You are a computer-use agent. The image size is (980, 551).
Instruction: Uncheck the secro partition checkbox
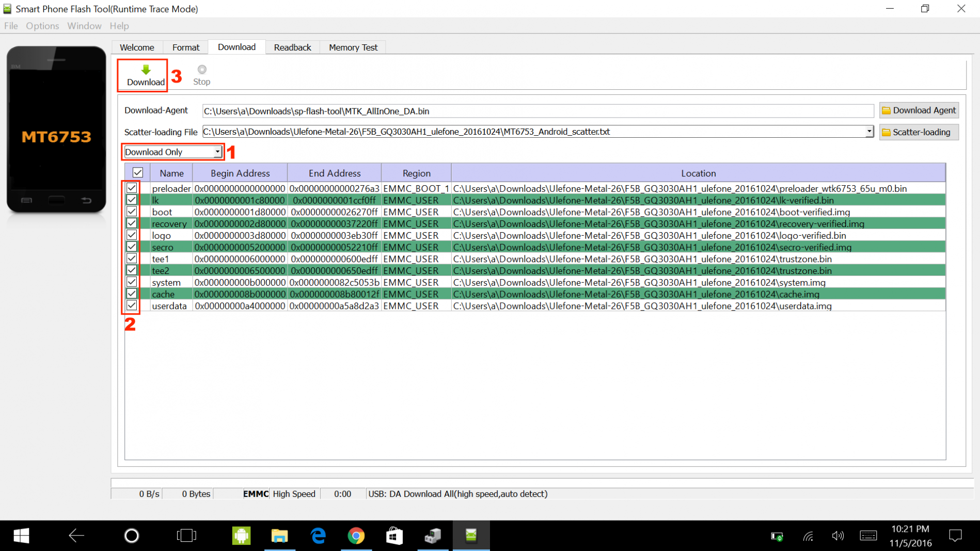(x=132, y=247)
